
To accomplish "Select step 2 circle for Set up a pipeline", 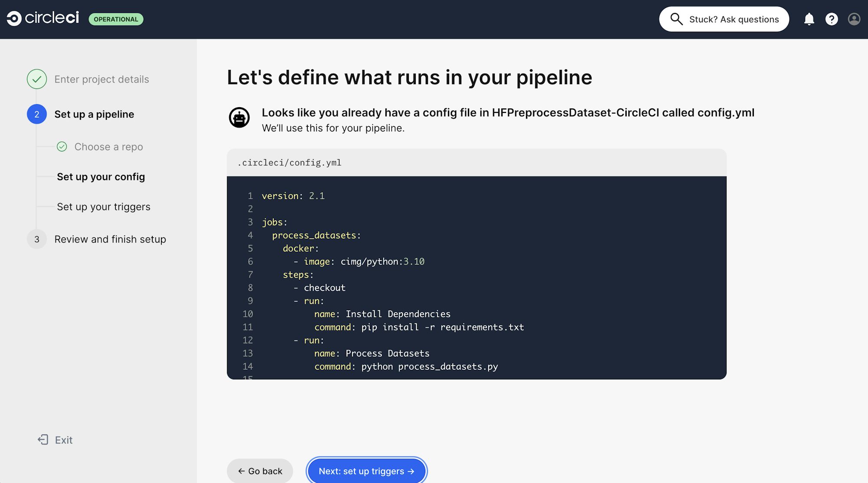I will coord(37,114).
